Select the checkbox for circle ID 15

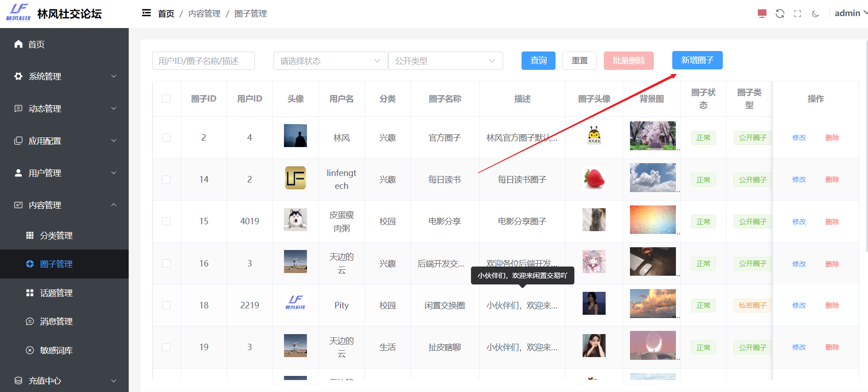point(166,221)
